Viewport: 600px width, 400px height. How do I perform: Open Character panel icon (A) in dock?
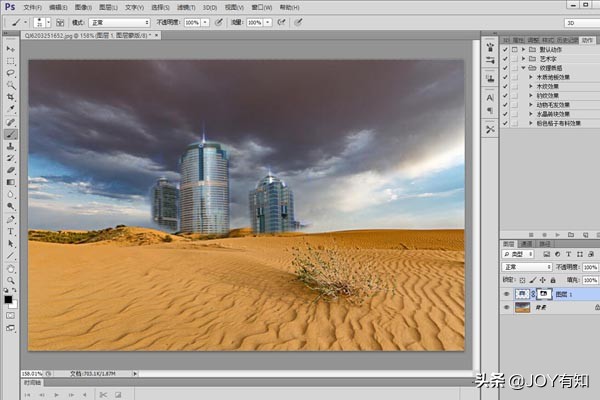[490, 98]
